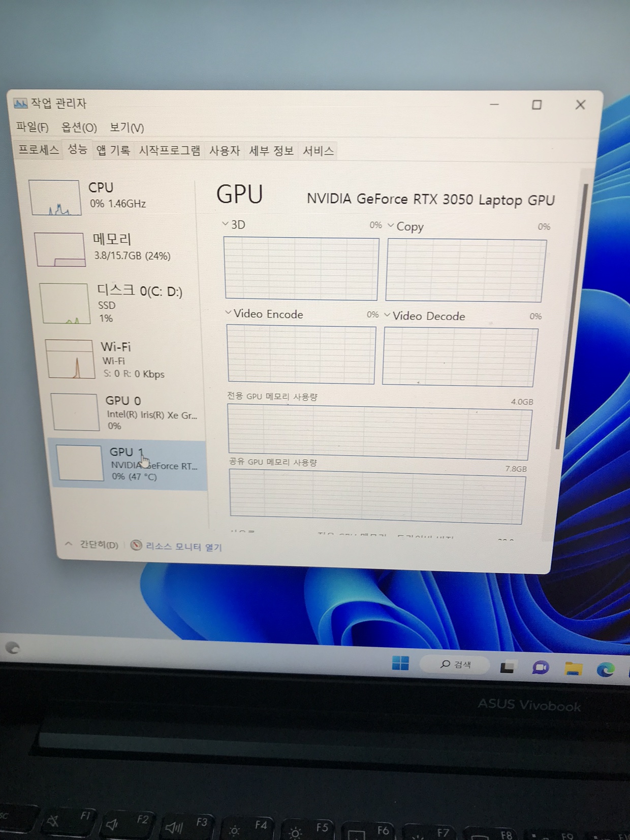Show the 세부 정보 tab

tap(271, 151)
